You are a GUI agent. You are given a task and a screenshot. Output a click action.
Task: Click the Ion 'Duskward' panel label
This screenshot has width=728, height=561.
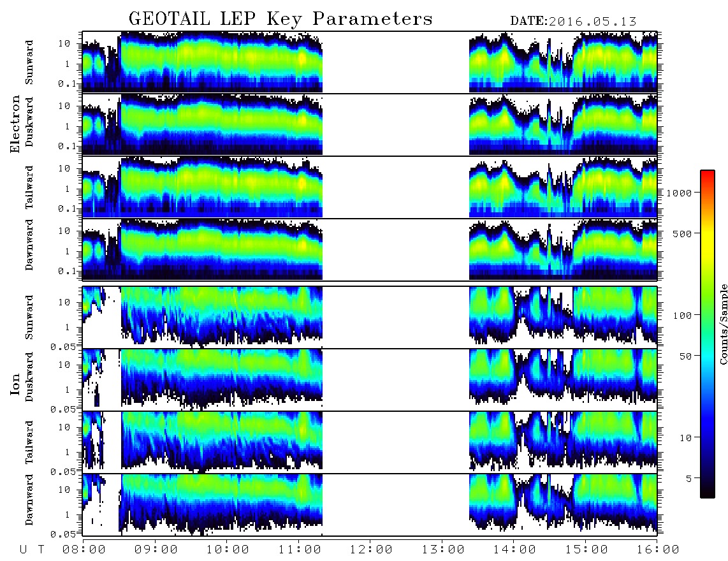pyautogui.click(x=29, y=377)
